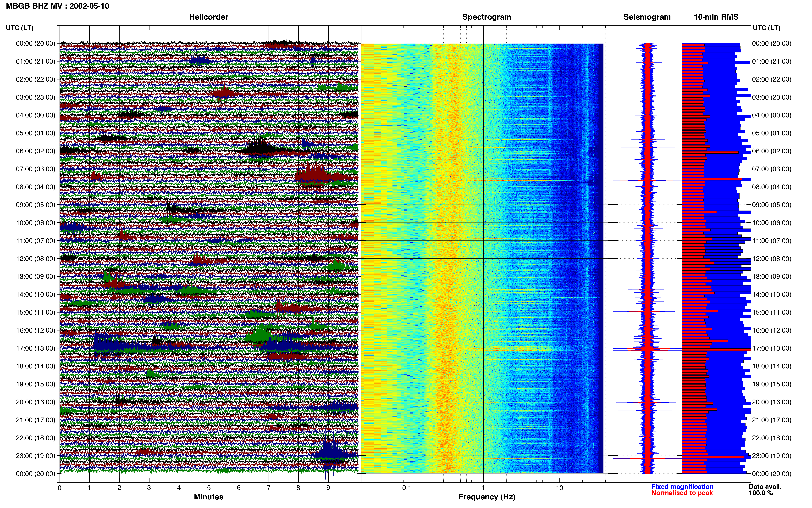The image size is (812, 508).
Task: Click right time label '06:00 (02:00)'
Action: coord(772,151)
